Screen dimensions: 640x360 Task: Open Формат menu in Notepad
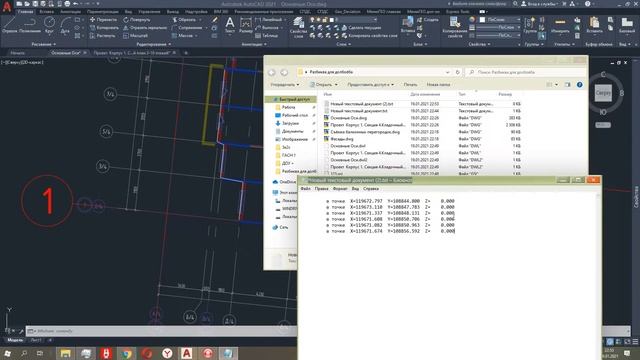tap(340, 189)
